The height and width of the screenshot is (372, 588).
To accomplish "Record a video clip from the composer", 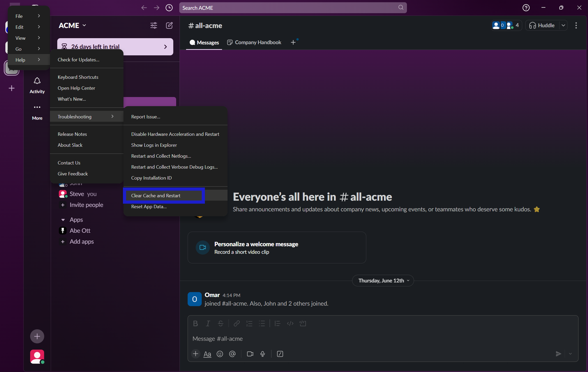I will [250, 354].
